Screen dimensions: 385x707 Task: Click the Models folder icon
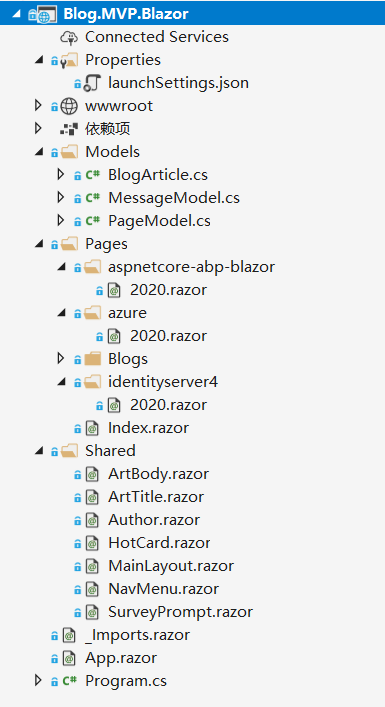[x=69, y=152]
